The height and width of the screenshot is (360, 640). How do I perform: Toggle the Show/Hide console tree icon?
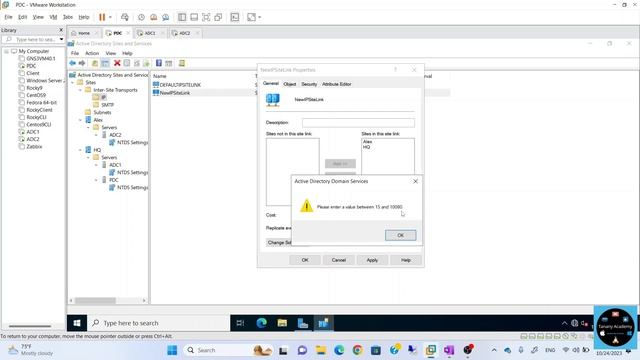tap(105, 63)
